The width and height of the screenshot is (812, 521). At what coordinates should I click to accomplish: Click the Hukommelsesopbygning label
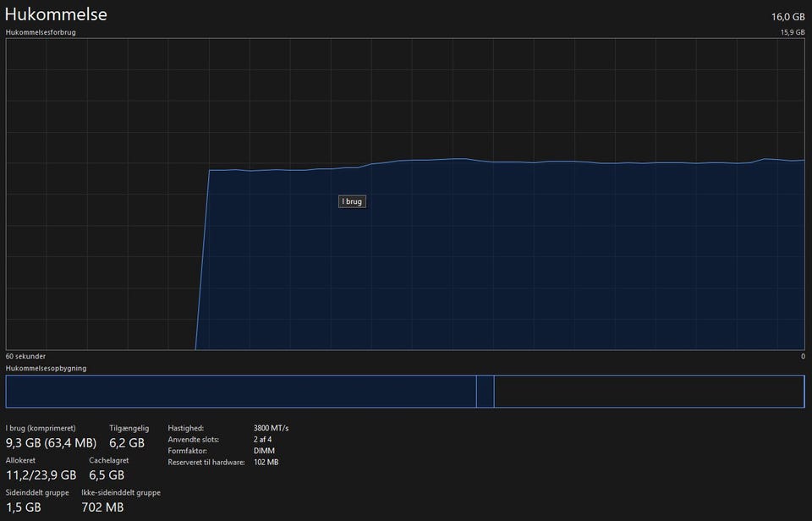coord(46,368)
